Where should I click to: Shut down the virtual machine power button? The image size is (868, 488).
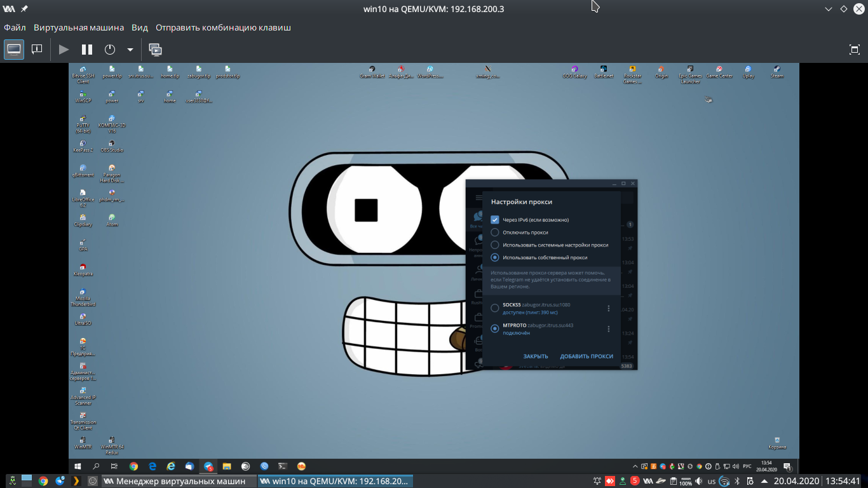(110, 49)
